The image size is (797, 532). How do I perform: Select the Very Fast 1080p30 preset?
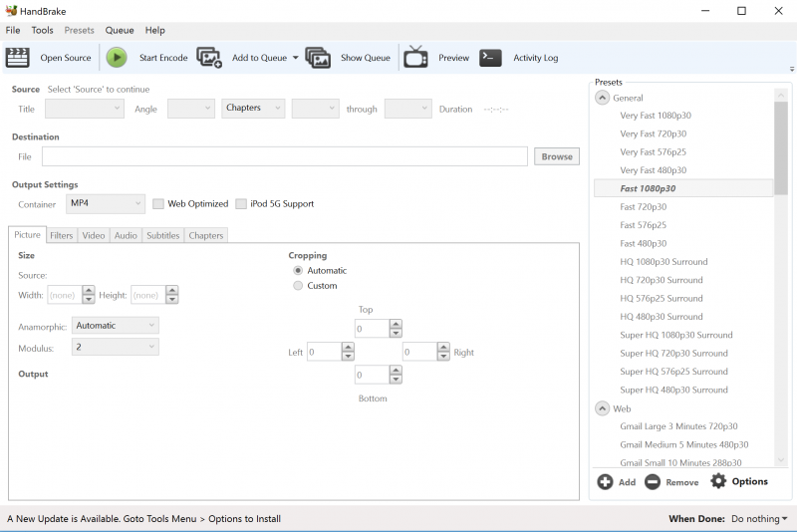click(656, 116)
